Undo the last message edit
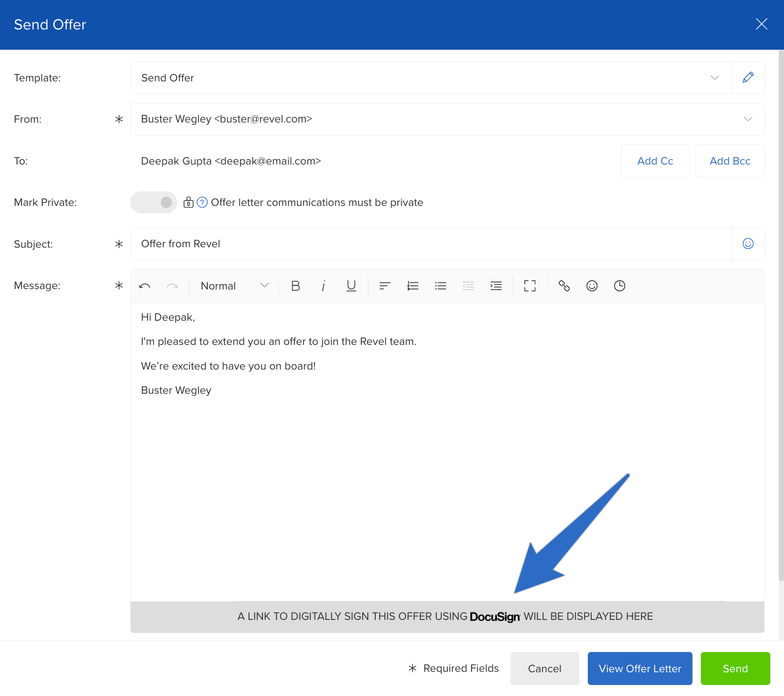 coord(145,286)
